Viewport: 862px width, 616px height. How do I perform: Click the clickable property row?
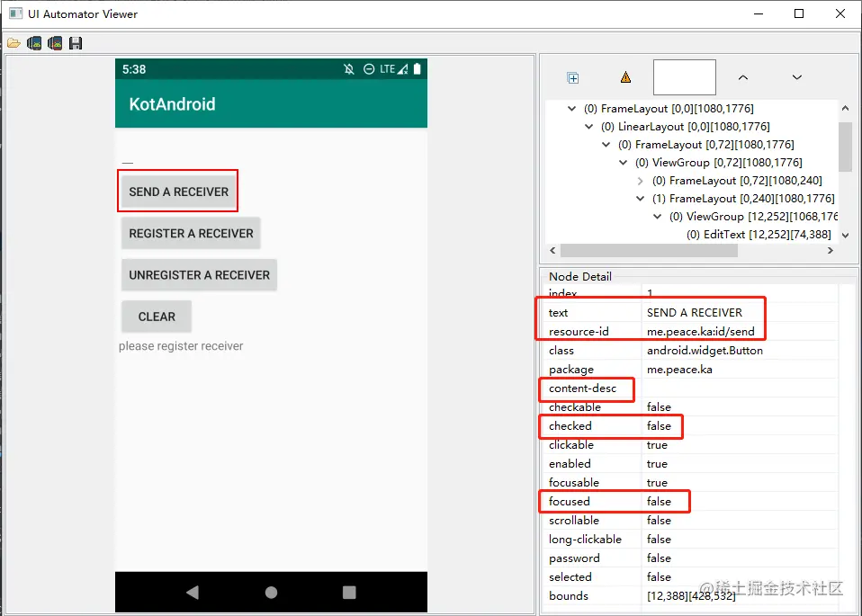pos(691,444)
